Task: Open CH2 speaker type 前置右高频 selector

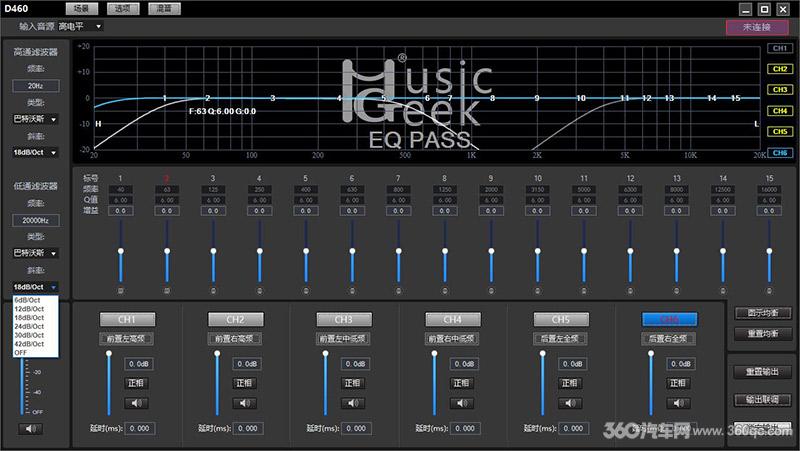Action: 235,338
